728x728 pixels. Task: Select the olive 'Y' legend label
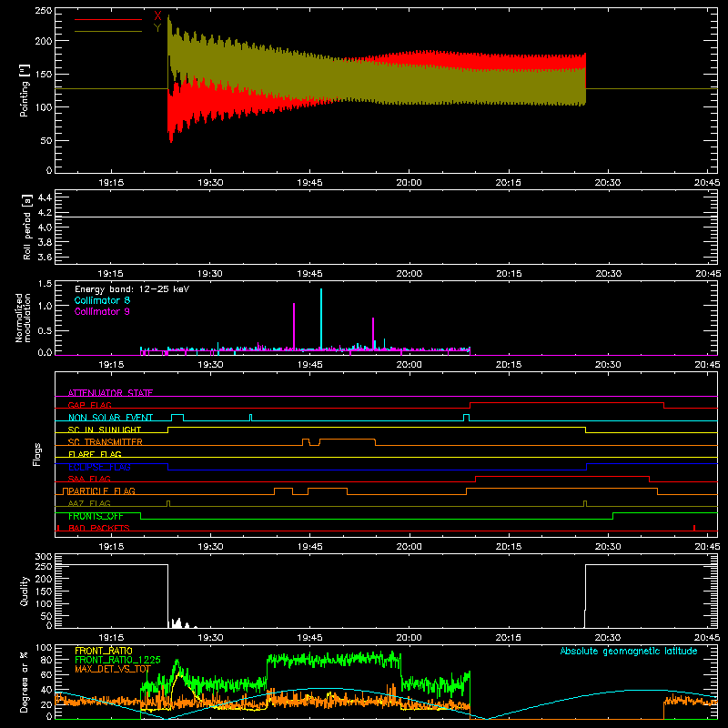coord(157,28)
